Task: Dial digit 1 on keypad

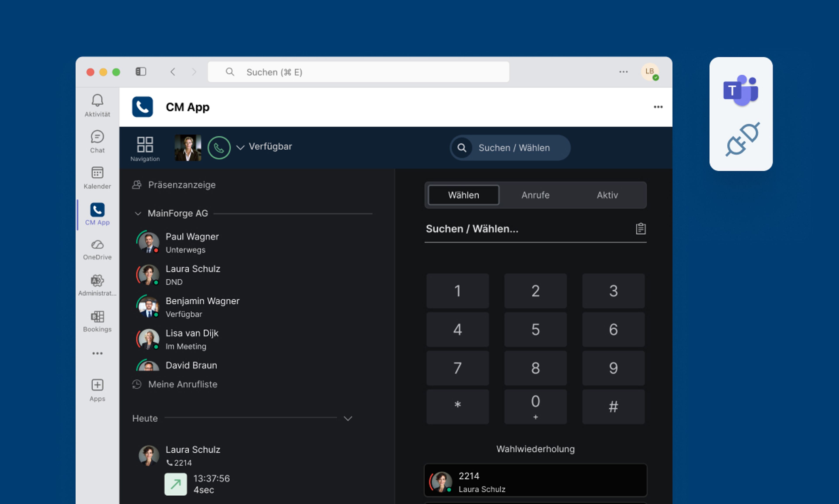Action: tap(457, 291)
